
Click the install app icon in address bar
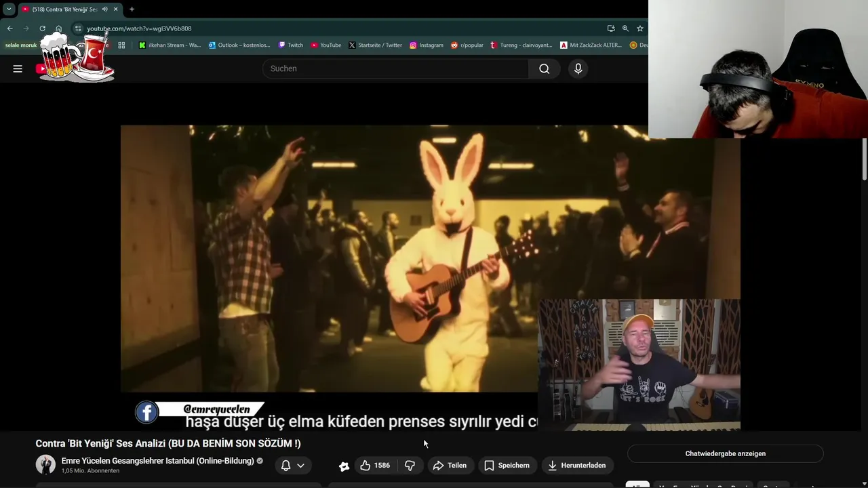(611, 28)
